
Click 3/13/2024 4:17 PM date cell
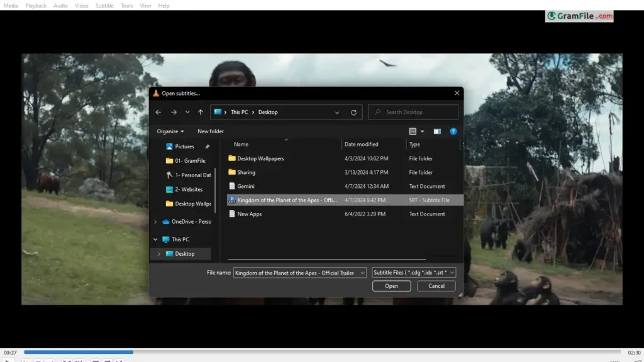[367, 172]
